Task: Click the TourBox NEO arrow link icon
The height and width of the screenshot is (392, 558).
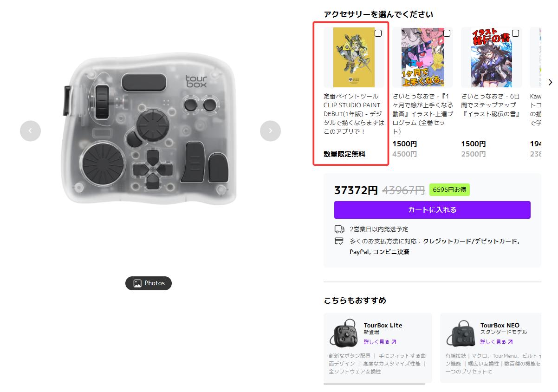Action: coord(510,342)
